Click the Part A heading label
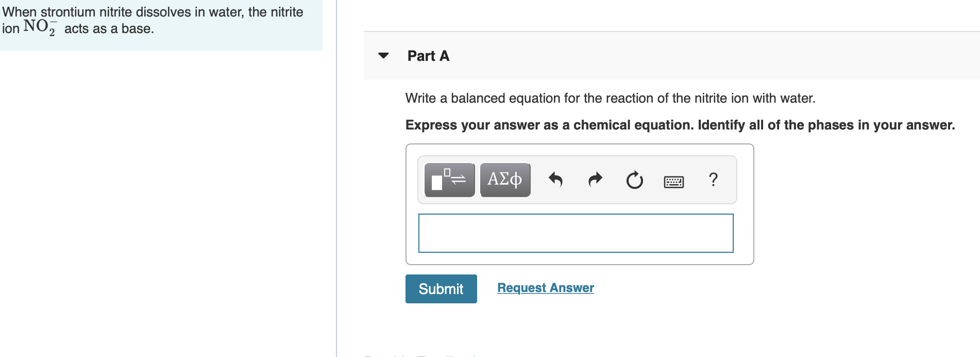980x357 pixels. tap(428, 56)
